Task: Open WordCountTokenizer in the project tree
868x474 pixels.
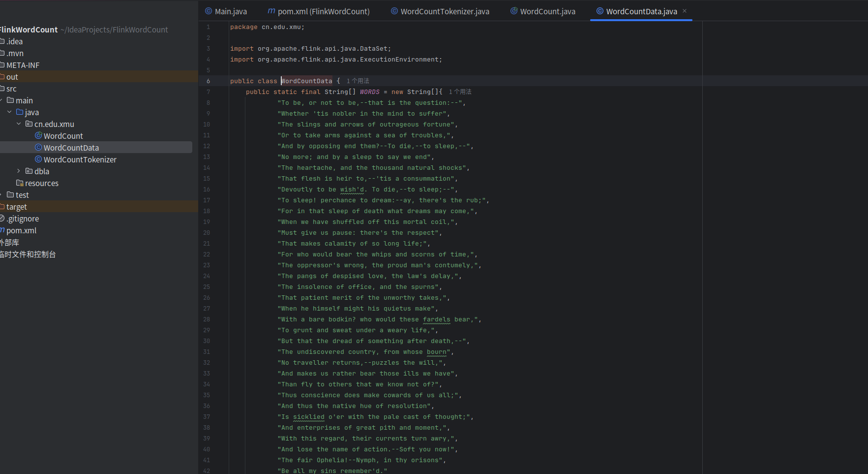Action: (80, 159)
